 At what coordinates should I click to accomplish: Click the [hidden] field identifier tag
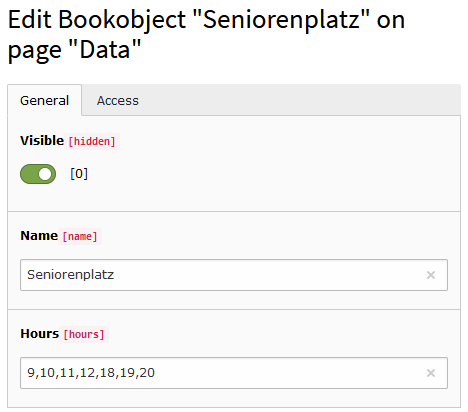click(92, 141)
